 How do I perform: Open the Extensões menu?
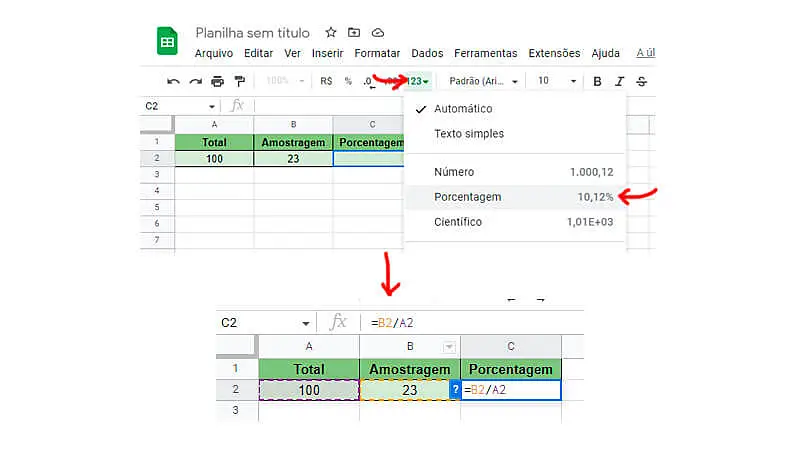pyautogui.click(x=554, y=53)
